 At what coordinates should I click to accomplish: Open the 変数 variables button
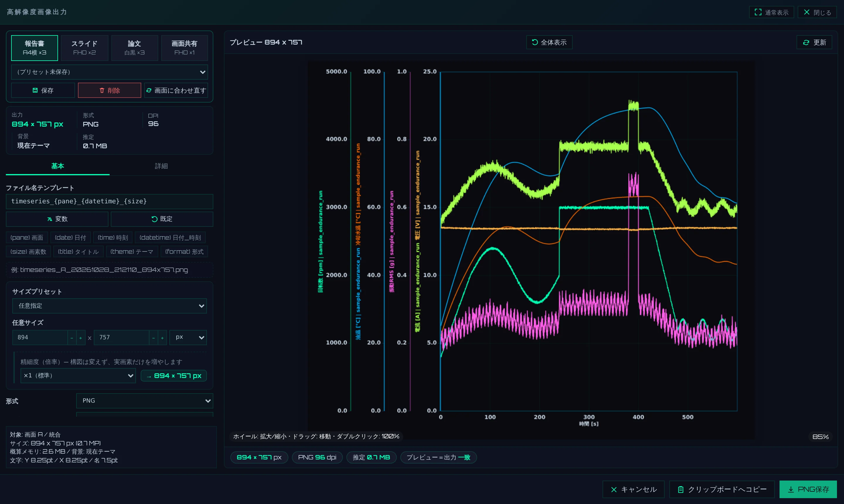pos(57,219)
